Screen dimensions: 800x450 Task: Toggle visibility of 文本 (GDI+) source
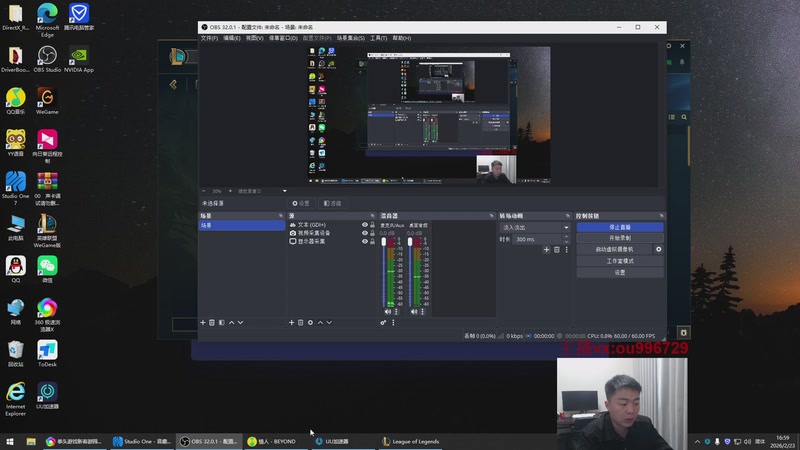click(364, 224)
